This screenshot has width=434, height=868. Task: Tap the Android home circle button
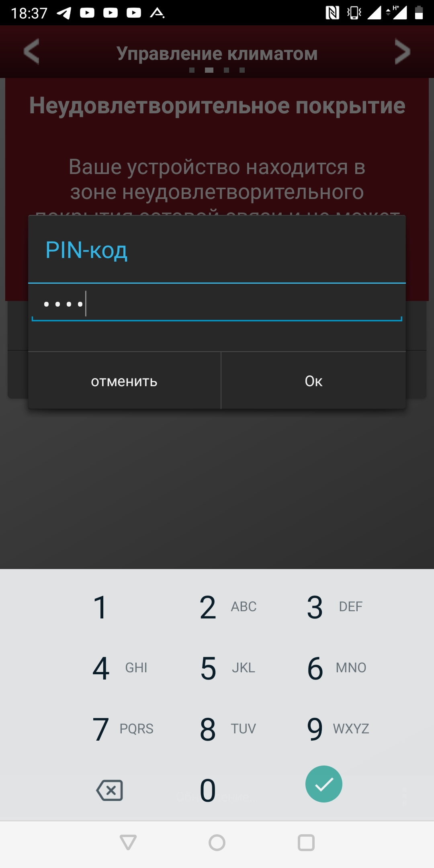coord(217,843)
